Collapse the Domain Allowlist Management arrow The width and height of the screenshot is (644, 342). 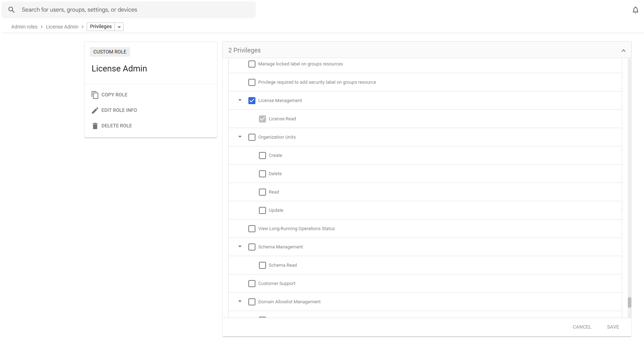[240, 302]
